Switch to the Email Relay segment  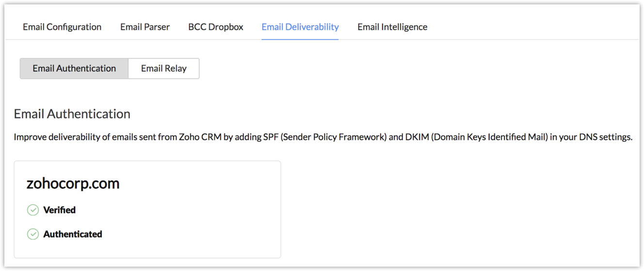tap(164, 69)
